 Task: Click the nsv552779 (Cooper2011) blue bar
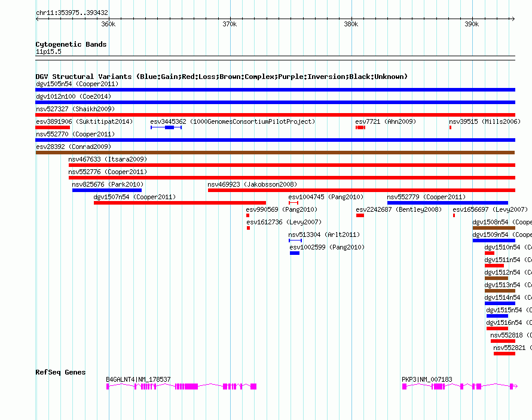click(x=448, y=203)
